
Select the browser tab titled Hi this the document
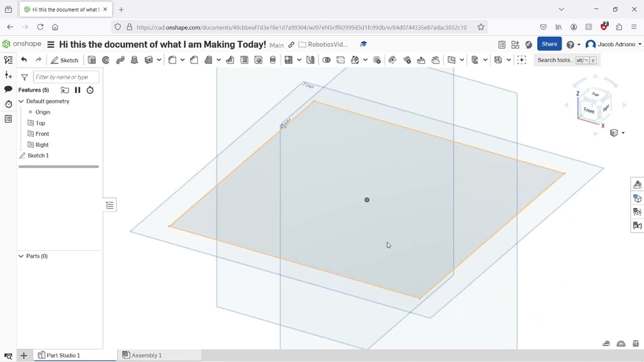point(65,10)
